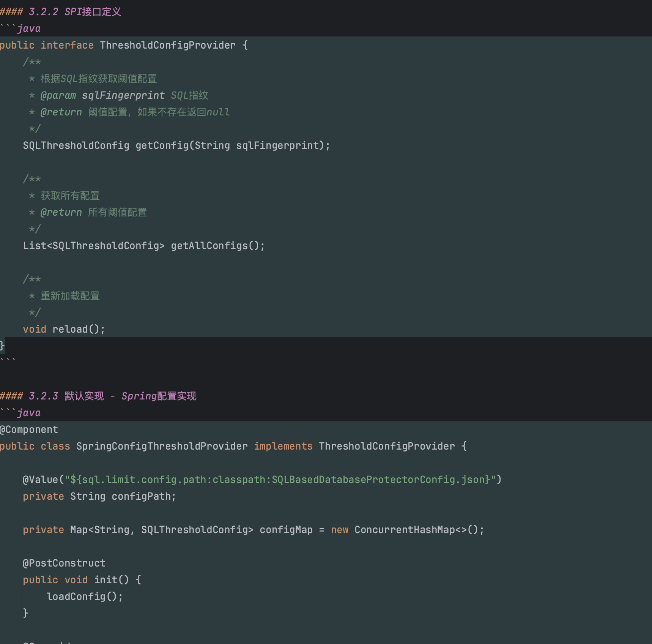
Task: Click the configMap variable name
Action: [x=286, y=530]
